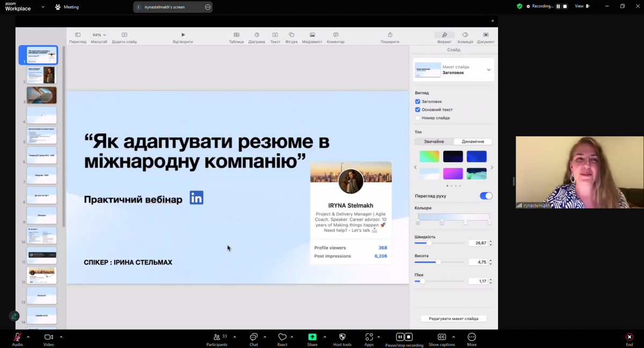Screen dimensions: 644x348
Task: Open the Документ tab in Keynote
Action: click(486, 33)
